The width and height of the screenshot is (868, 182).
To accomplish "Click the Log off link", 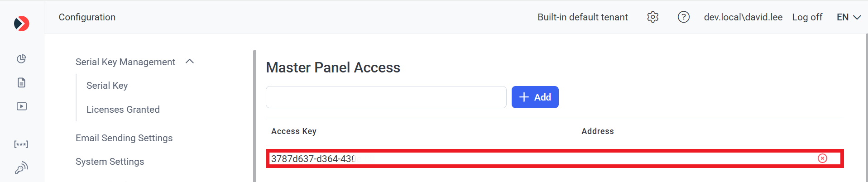I will 807,17.
